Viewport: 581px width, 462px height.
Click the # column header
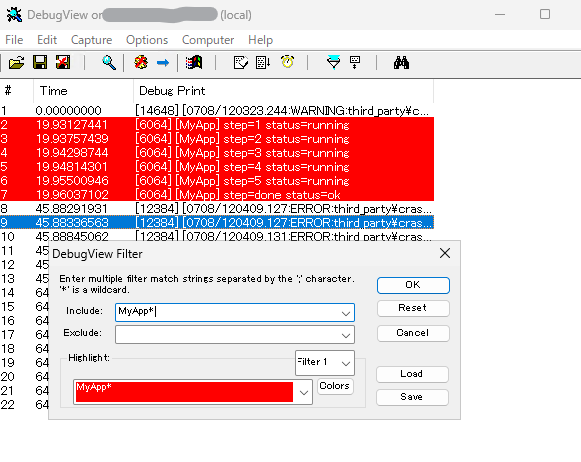click(17, 91)
